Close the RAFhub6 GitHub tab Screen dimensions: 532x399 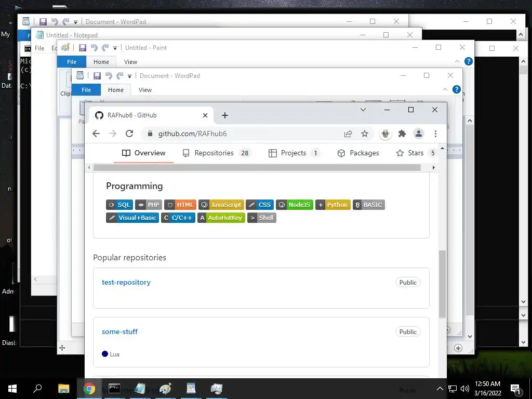pyautogui.click(x=205, y=115)
